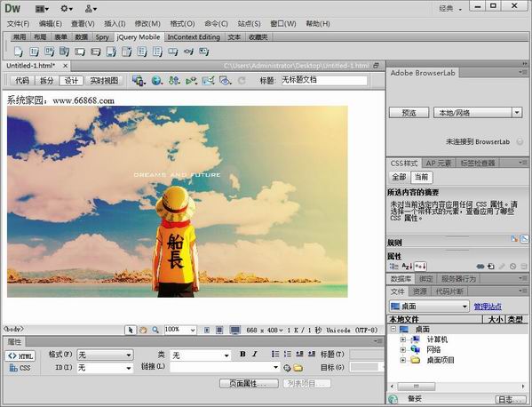
Task: Open the 桌面 site dropdown in Files
Action: [x=429, y=307]
